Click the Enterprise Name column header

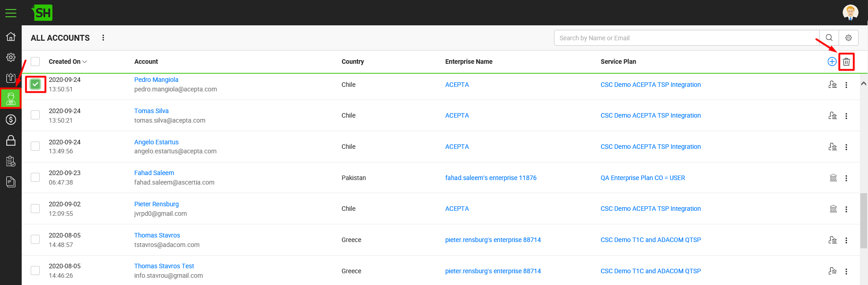click(x=469, y=62)
